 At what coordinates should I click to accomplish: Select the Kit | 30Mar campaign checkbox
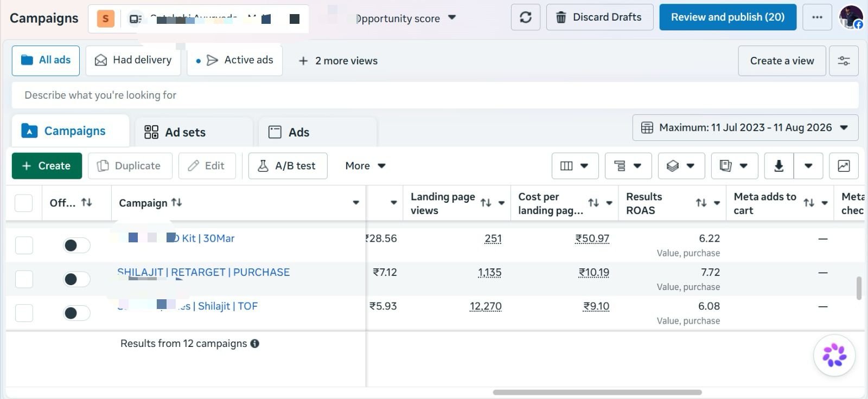24,245
